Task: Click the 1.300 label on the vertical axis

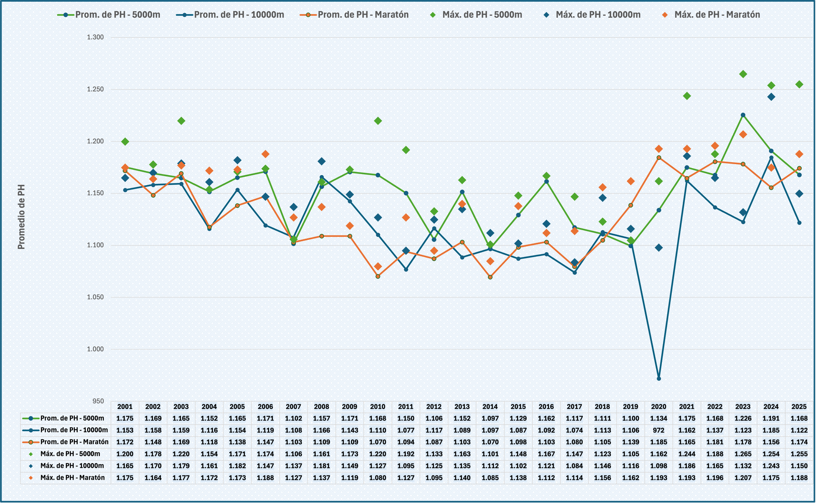Action: coord(95,37)
